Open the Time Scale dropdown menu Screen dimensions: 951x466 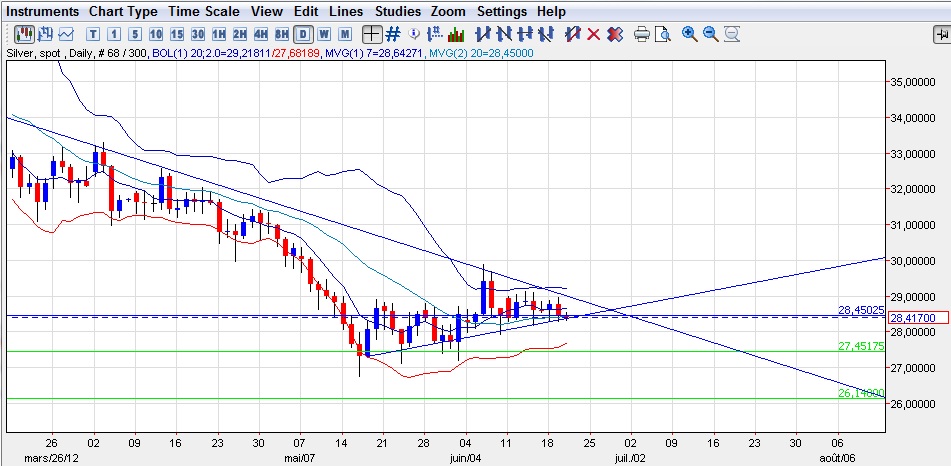203,11
